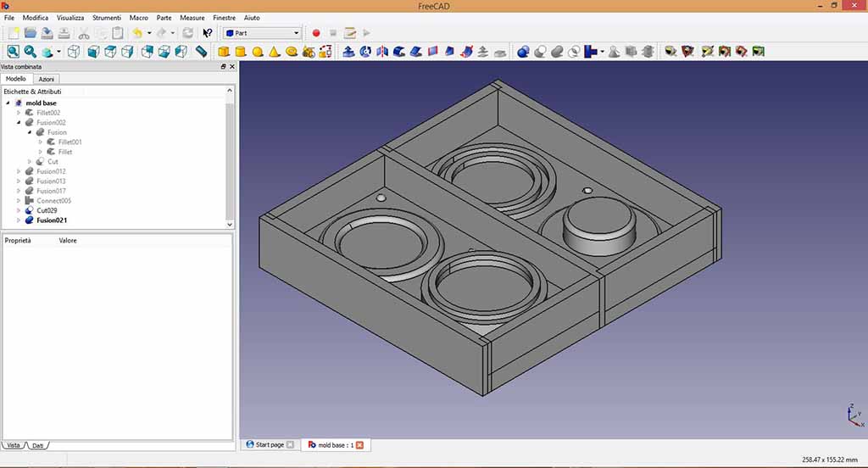Image resolution: width=868 pixels, height=468 pixels.
Task: Click the Undo arrow icon
Action: click(x=137, y=33)
